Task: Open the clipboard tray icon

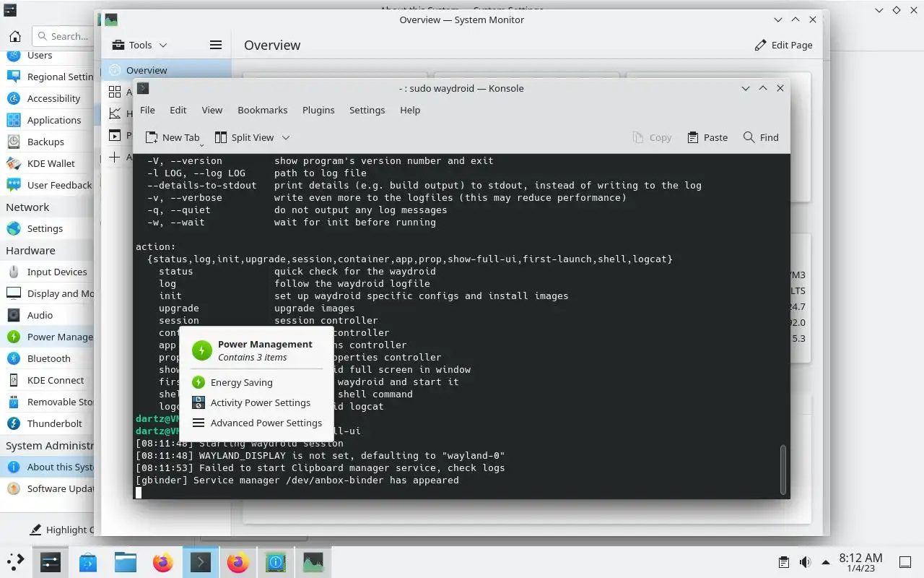Action: coord(783,562)
